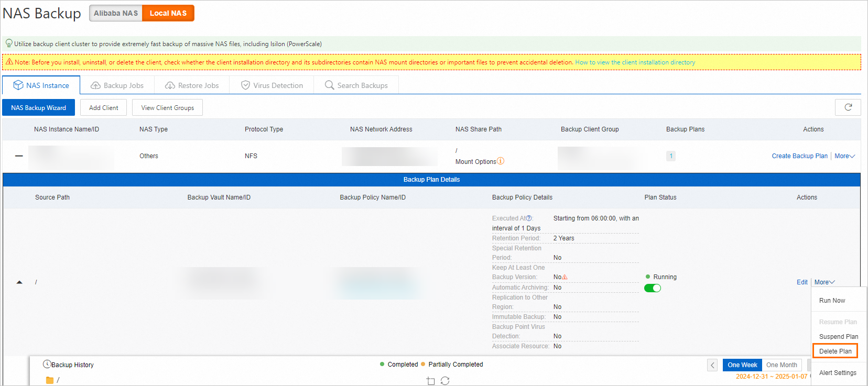
Task: Click the info icon beside Mount Options
Action: (x=501, y=161)
